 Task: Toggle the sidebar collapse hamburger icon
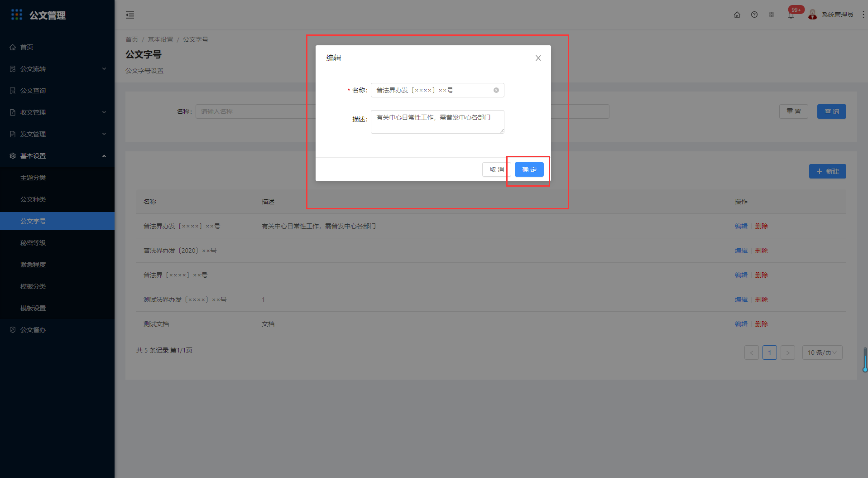[x=130, y=15]
